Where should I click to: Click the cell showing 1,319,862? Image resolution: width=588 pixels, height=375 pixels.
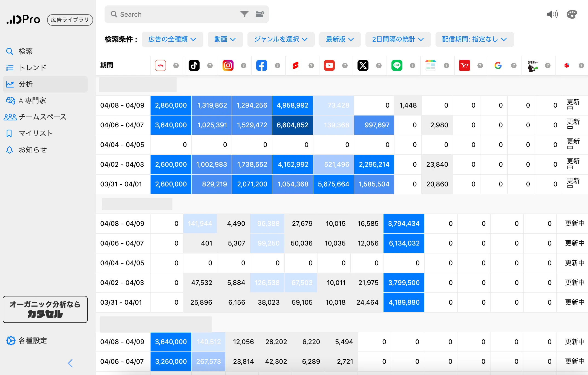(x=212, y=105)
